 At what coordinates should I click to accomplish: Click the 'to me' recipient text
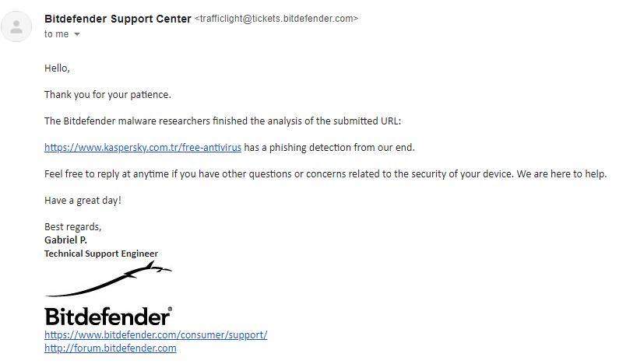56,34
